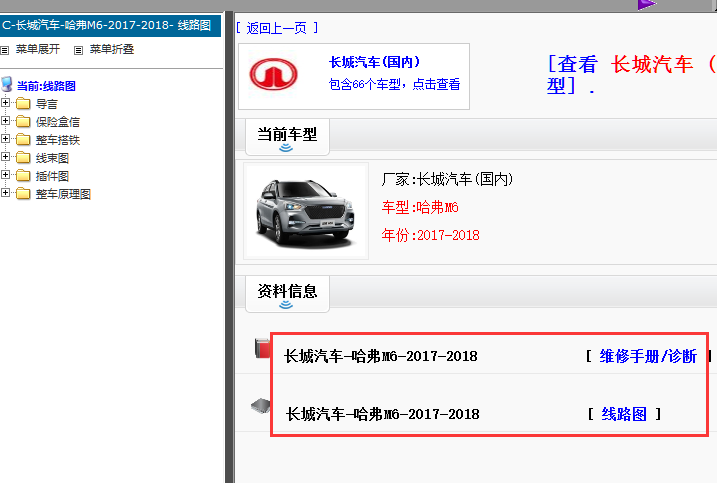
Task: Open the 整车原理图 tree item
Action: pyautogui.click(x=63, y=194)
